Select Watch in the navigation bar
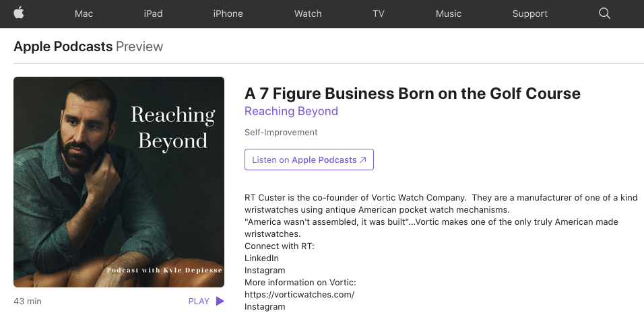This screenshot has height=315, width=644. (308, 13)
